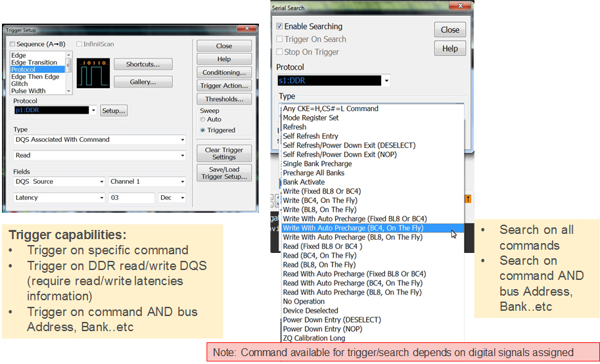Uncheck the Enable Searching checkbox
The width and height of the screenshot is (600, 364).
coord(280,27)
